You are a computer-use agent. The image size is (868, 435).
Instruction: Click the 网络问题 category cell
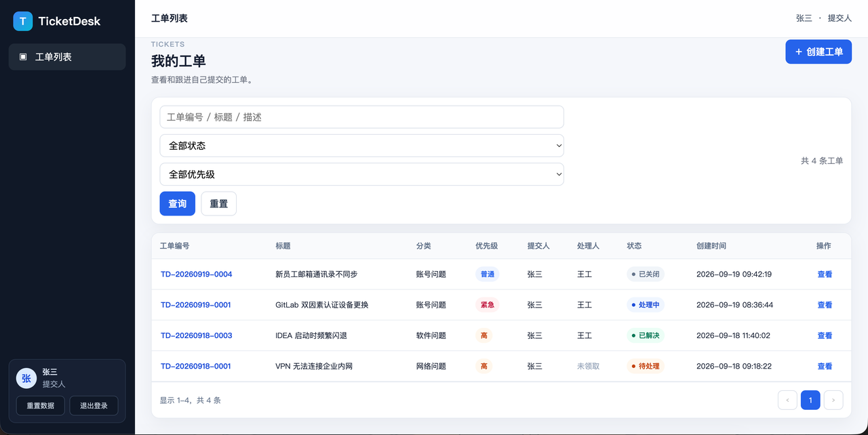tap(431, 366)
